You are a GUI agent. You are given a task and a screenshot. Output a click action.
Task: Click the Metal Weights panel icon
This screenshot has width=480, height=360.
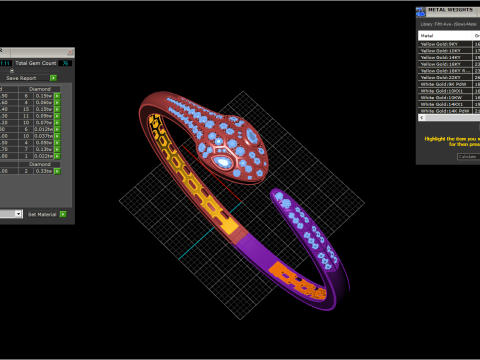click(x=421, y=12)
